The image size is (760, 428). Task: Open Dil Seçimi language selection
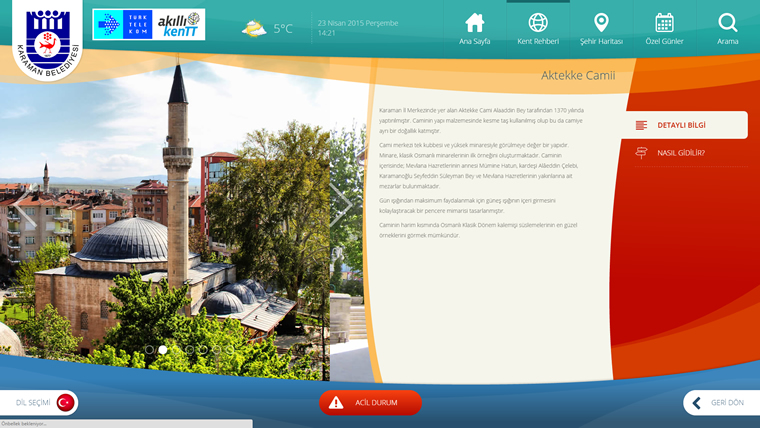pos(39,402)
